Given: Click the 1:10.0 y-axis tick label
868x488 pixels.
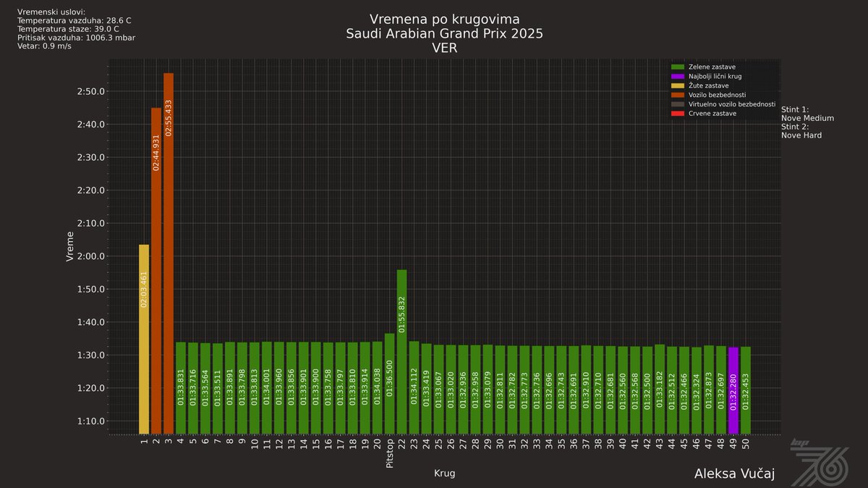Looking at the screenshot, I should (90, 421).
